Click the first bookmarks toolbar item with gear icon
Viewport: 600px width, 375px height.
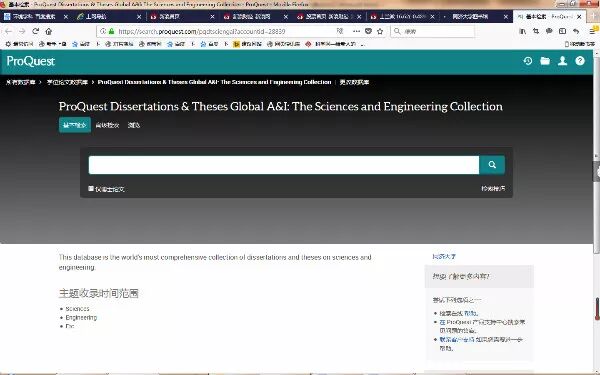[19, 44]
